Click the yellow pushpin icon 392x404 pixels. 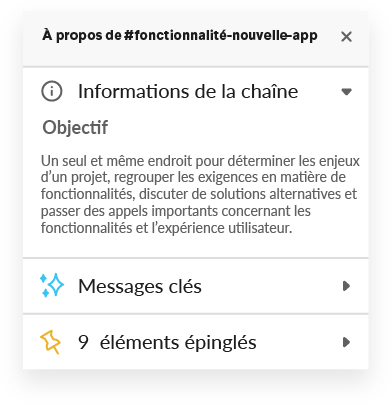(x=51, y=342)
